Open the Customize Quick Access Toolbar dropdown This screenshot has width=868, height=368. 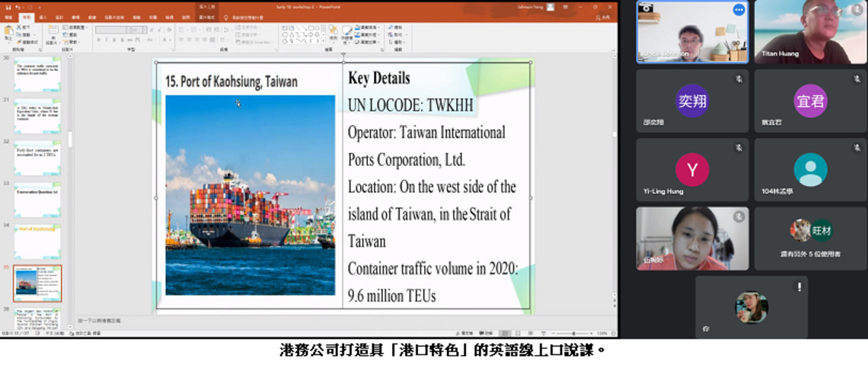click(x=40, y=7)
